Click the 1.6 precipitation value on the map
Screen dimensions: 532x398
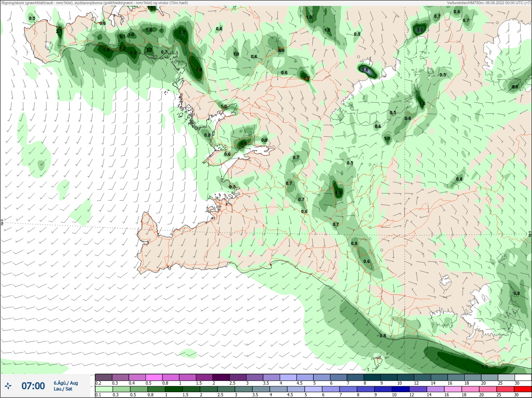tap(422, 103)
